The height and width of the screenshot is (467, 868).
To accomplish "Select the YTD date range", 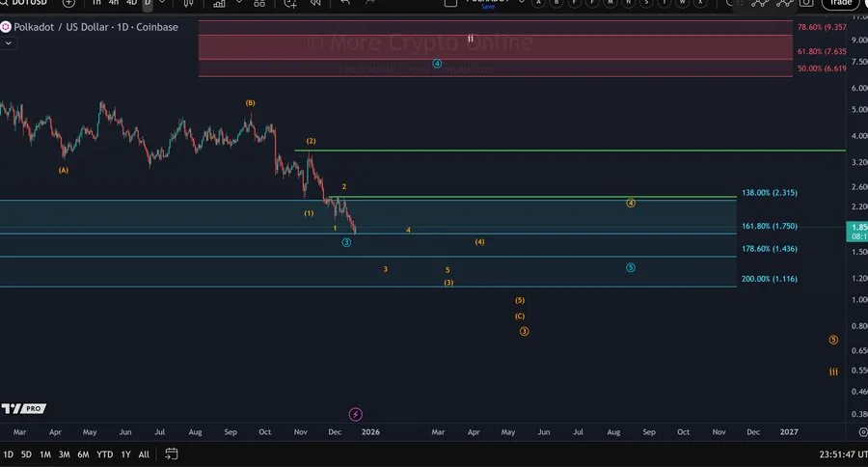I will point(104,454).
